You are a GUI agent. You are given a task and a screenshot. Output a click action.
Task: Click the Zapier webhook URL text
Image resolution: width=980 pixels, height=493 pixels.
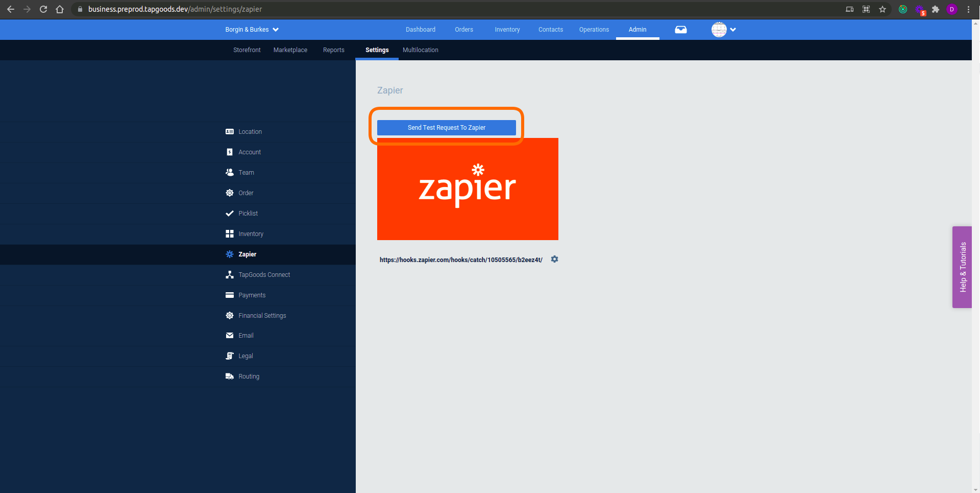pyautogui.click(x=461, y=260)
